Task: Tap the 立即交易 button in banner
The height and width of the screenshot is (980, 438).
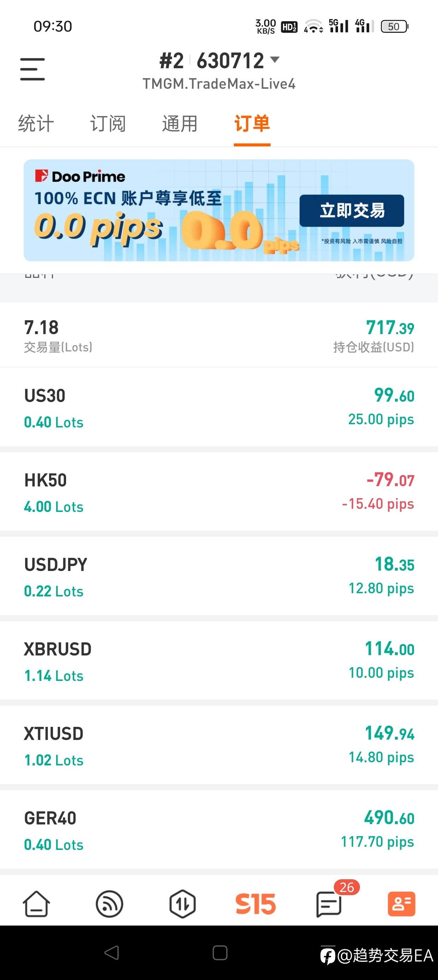Action: pos(352,211)
